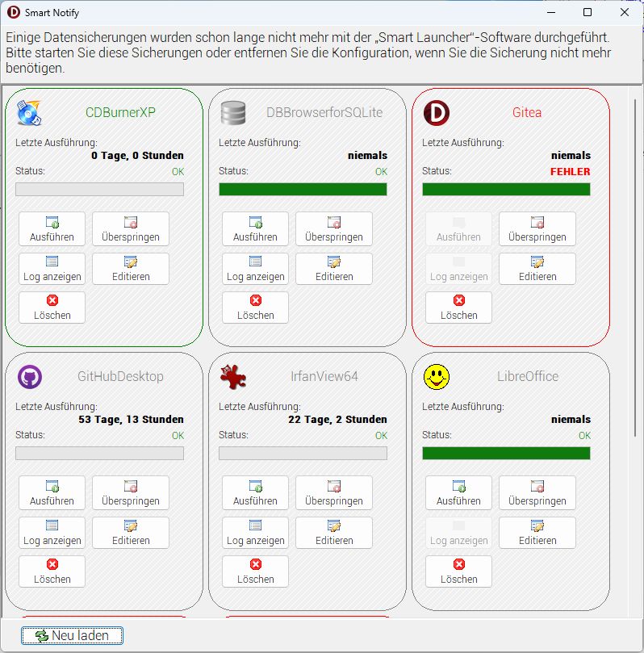Delete the Gitea entry with Löschen
The width and height of the screenshot is (644, 653).
(458, 308)
